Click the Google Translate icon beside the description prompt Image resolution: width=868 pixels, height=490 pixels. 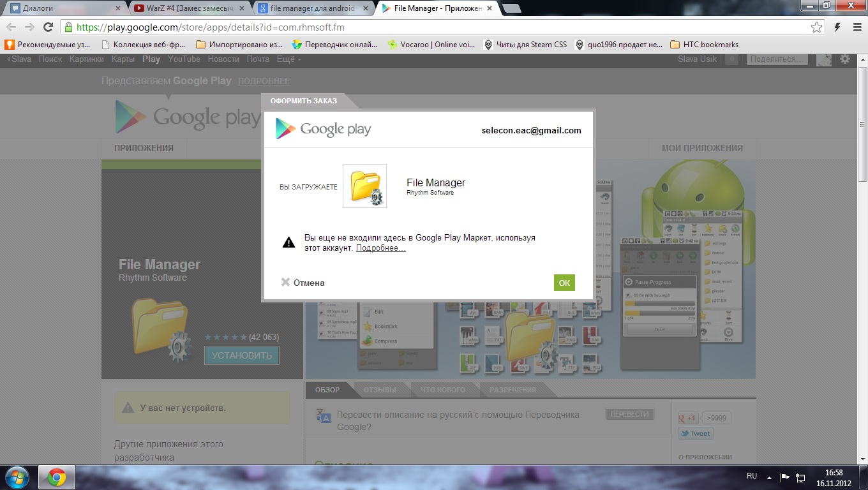click(x=323, y=417)
